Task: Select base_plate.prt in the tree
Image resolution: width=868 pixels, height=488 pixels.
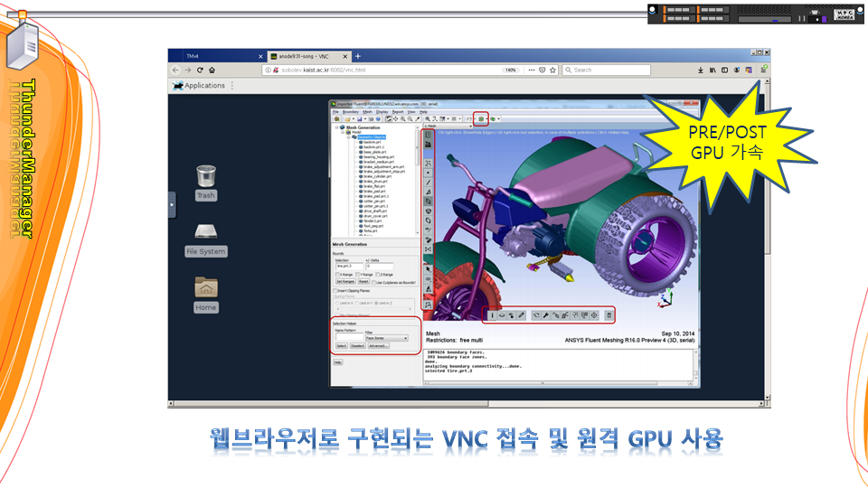Action: point(373,152)
